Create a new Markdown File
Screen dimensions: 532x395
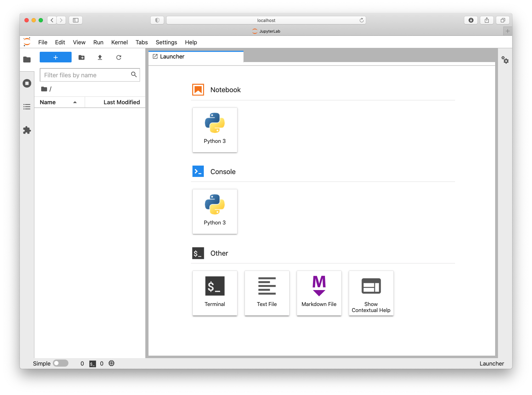[x=319, y=293]
